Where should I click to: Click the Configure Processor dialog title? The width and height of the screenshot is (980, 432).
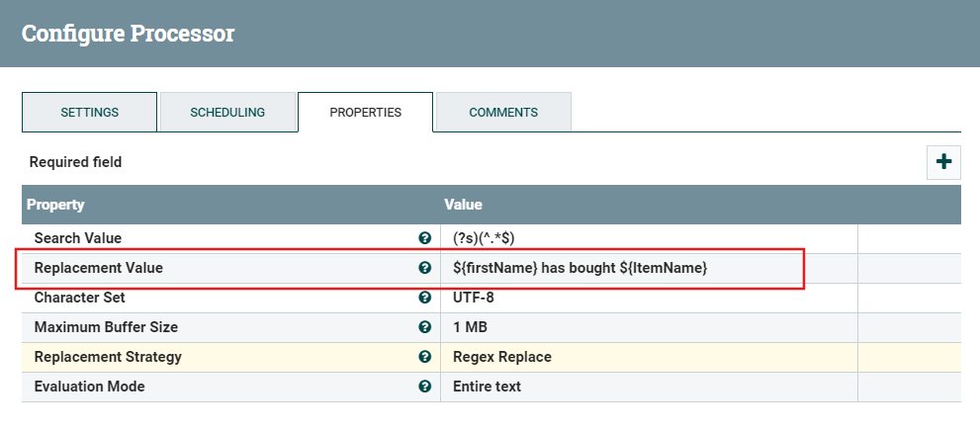[x=128, y=34]
